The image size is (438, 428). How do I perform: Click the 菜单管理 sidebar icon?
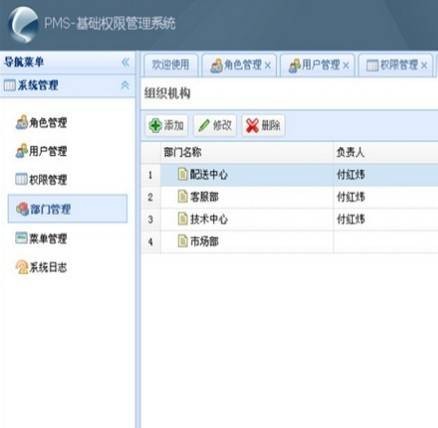22,238
